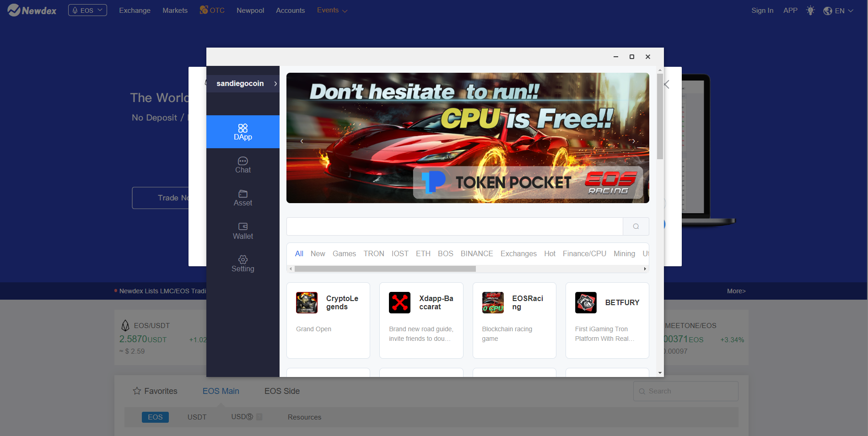Open the Chat panel icon
Image resolution: width=868 pixels, height=436 pixels.
point(243,161)
